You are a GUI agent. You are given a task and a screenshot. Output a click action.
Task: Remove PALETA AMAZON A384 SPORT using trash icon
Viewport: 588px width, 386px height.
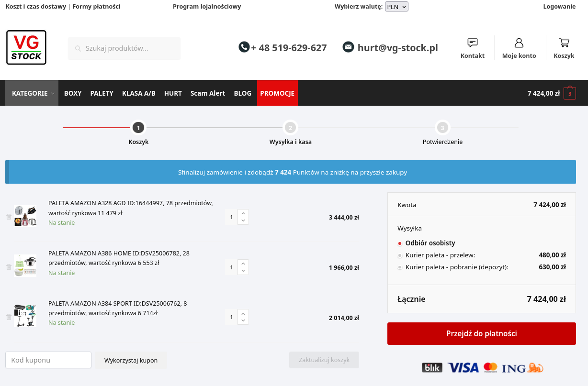click(x=9, y=317)
